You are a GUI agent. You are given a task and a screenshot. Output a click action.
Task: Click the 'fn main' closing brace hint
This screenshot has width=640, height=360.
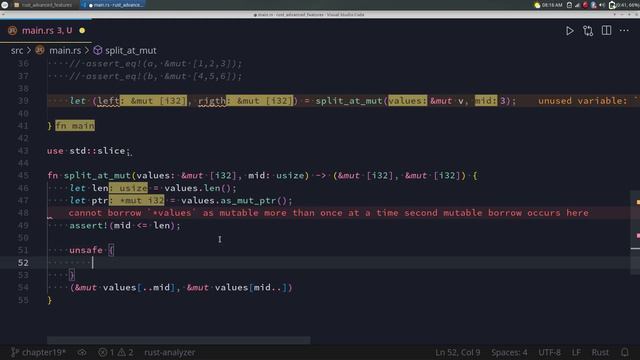click(75, 126)
